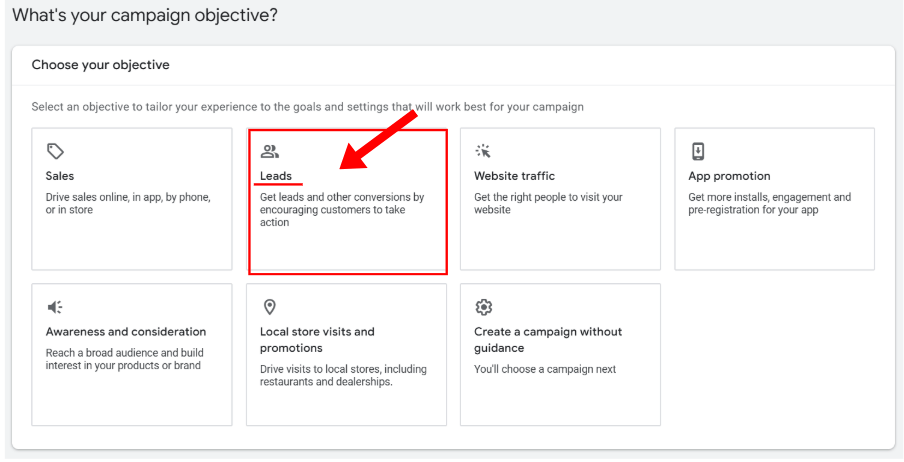Pick the Website traffic objective title

pyautogui.click(x=514, y=176)
